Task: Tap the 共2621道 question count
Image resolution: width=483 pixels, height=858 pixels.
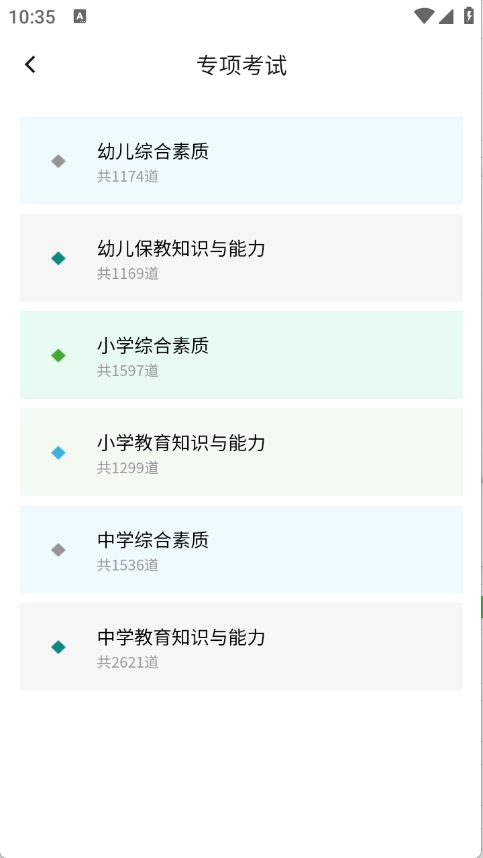Action: [128, 663]
